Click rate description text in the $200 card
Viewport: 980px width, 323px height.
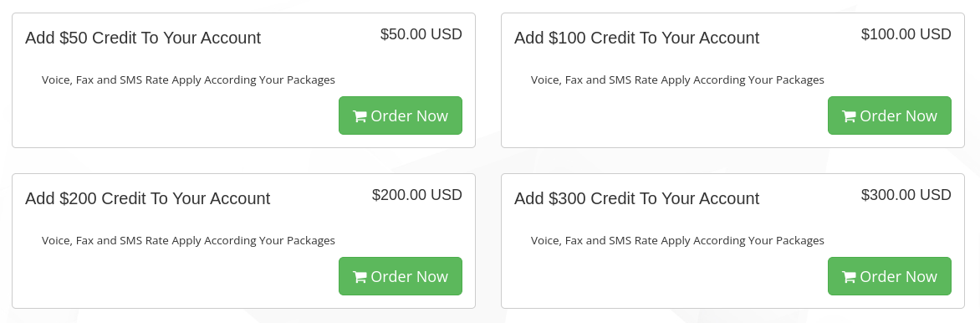point(188,241)
